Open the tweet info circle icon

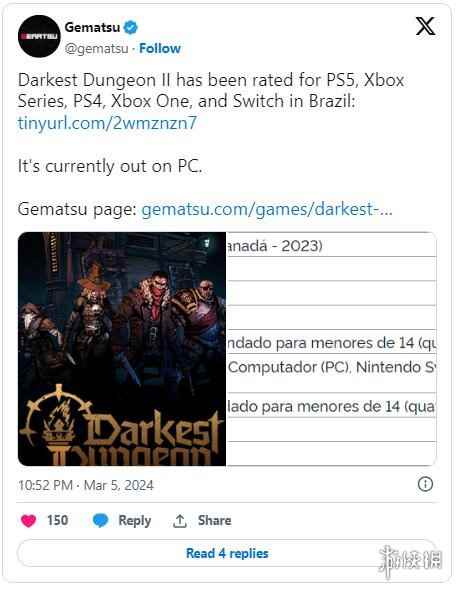[425, 484]
